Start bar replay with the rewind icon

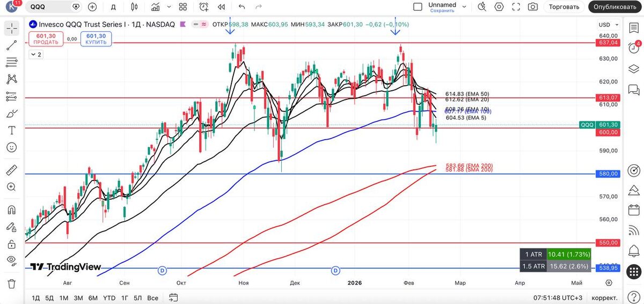[221, 7]
